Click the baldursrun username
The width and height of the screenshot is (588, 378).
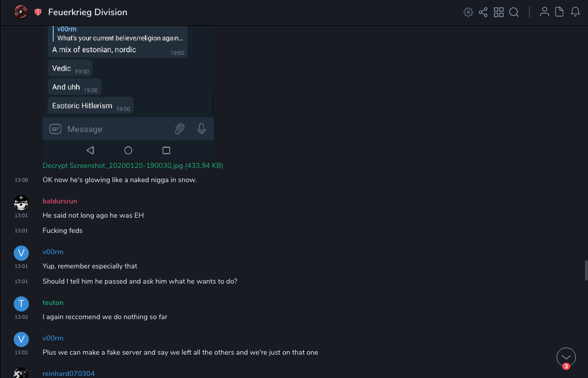(x=60, y=201)
